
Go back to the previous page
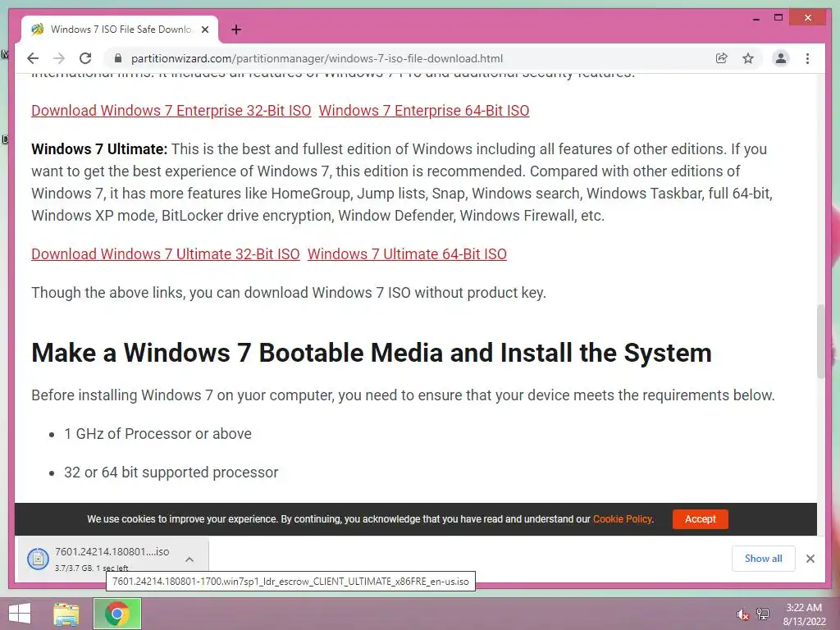33,58
